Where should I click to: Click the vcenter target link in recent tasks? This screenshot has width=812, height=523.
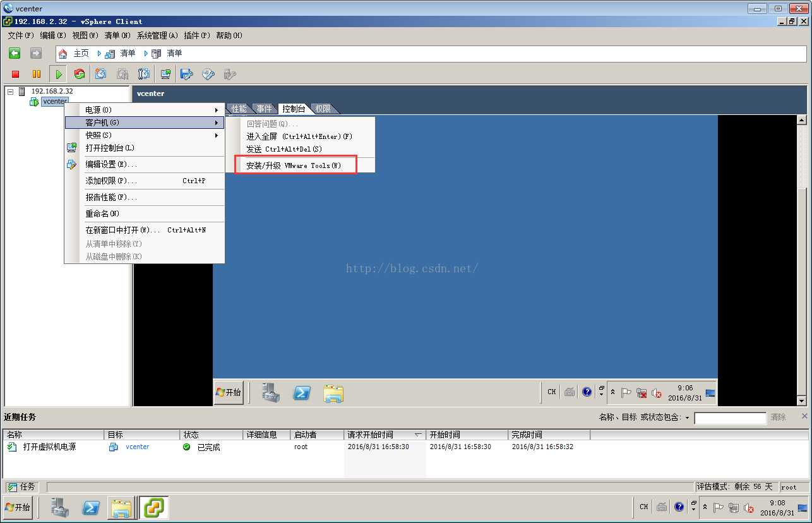tap(138, 447)
